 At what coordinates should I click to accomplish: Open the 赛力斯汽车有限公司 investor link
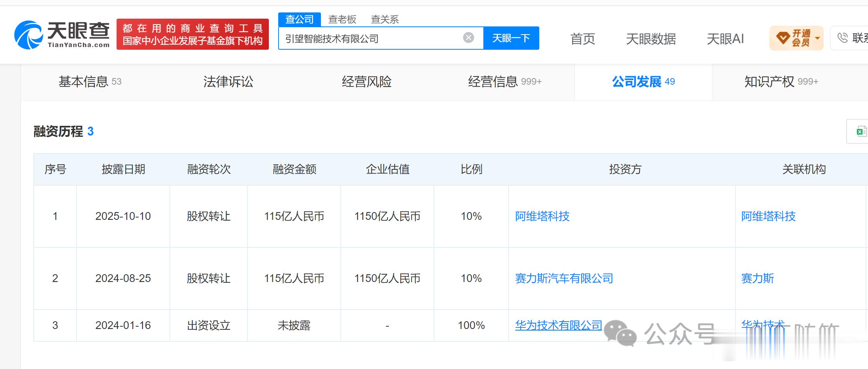click(564, 278)
